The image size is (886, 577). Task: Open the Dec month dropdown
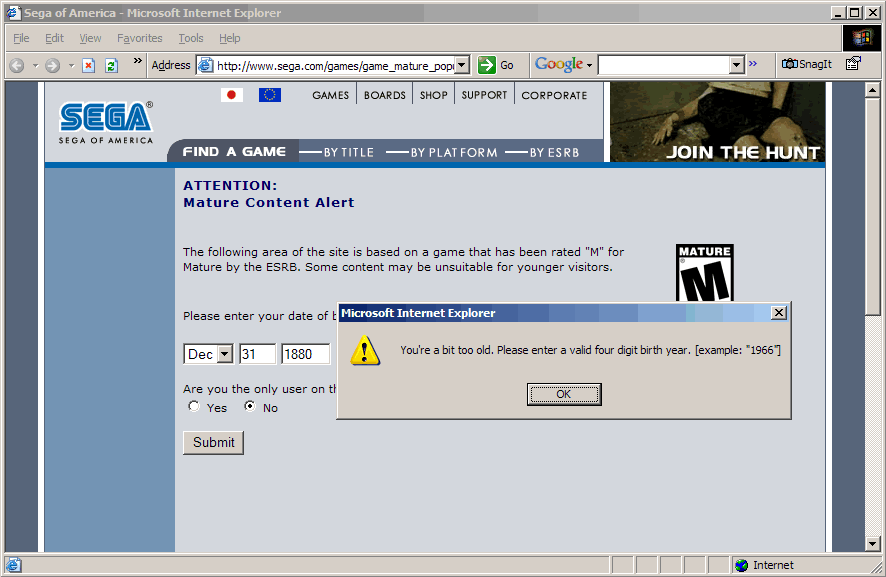225,354
